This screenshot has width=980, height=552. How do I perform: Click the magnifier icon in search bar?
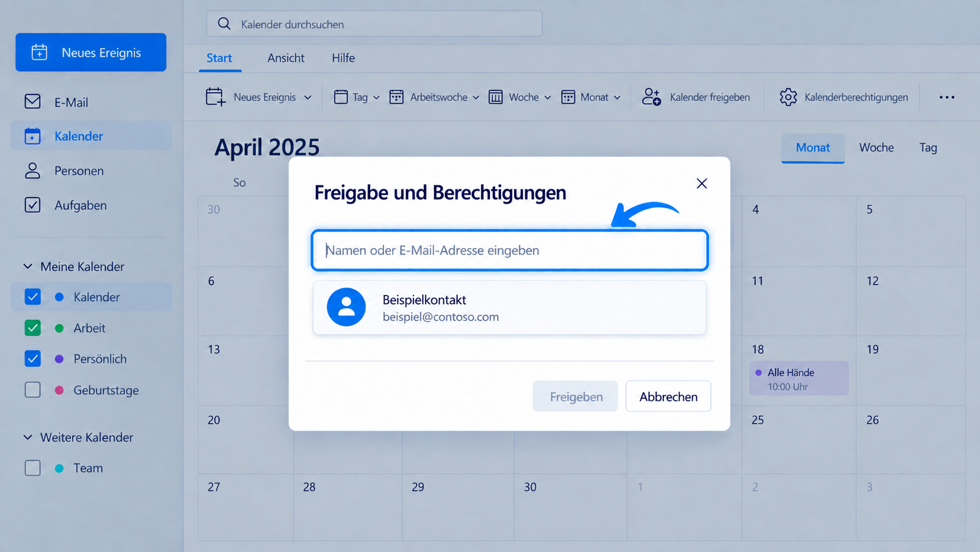224,23
